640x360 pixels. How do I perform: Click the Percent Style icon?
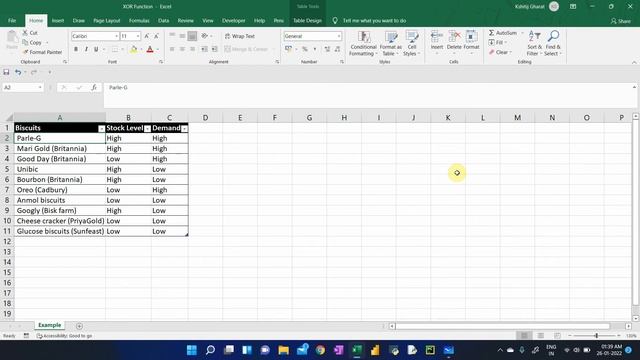pyautogui.click(x=304, y=49)
